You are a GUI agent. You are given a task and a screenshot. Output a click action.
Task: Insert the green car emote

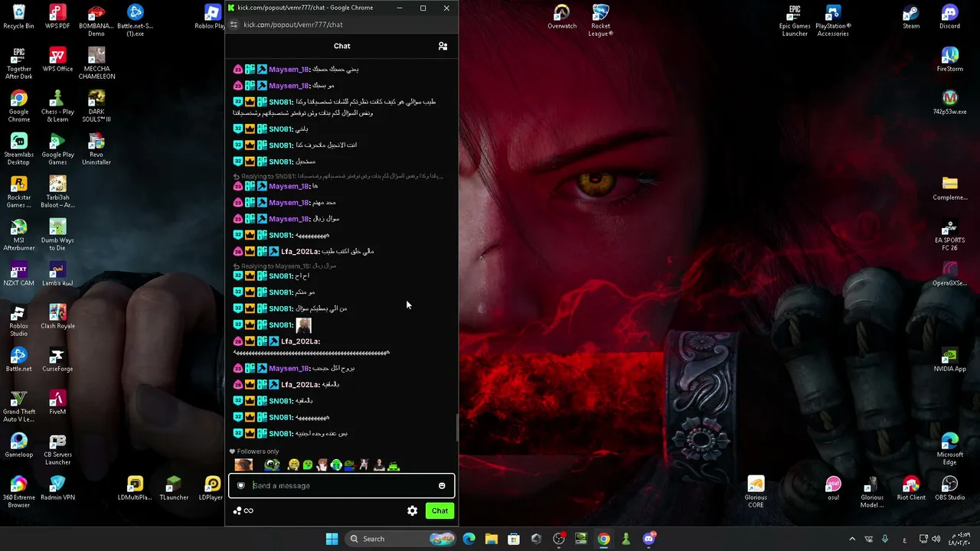point(394,465)
